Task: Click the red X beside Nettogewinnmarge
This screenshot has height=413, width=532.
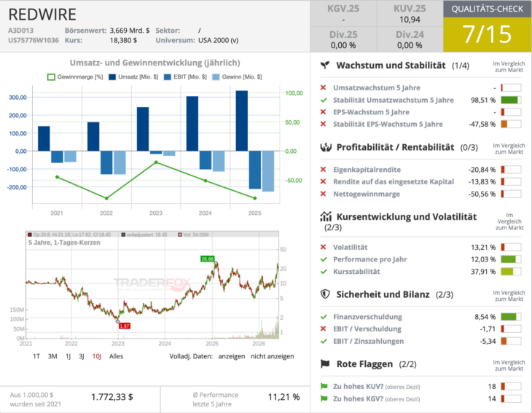Action: pyautogui.click(x=323, y=194)
